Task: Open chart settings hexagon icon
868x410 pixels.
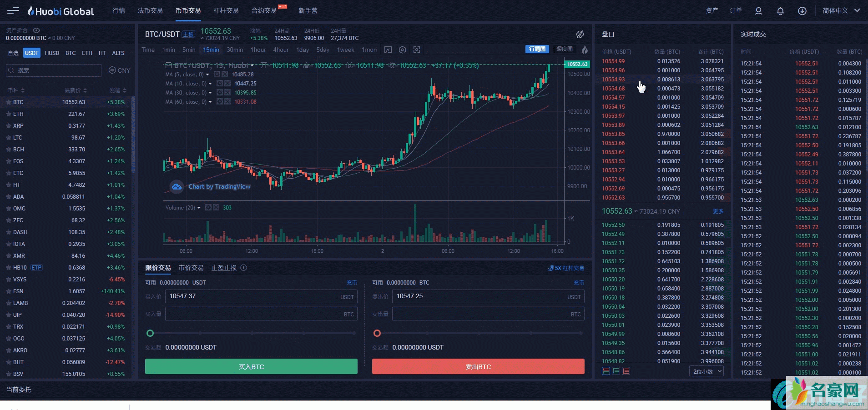Action: pyautogui.click(x=402, y=50)
